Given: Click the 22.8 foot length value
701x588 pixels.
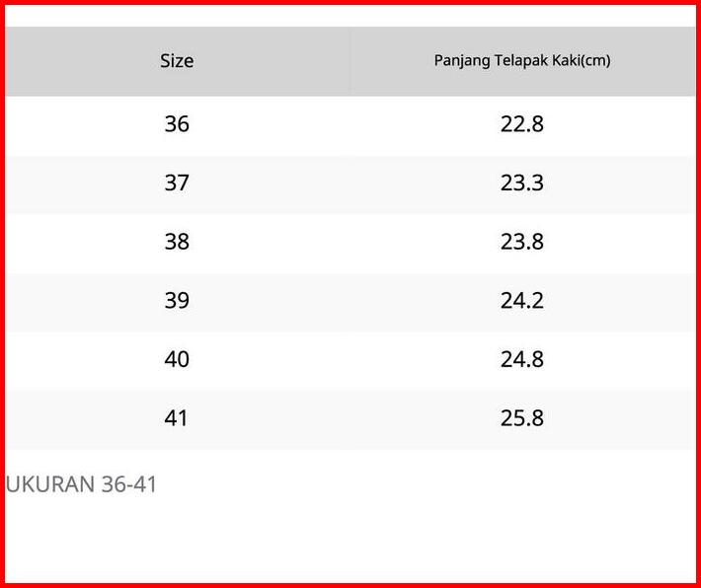Looking at the screenshot, I should pos(522,124).
